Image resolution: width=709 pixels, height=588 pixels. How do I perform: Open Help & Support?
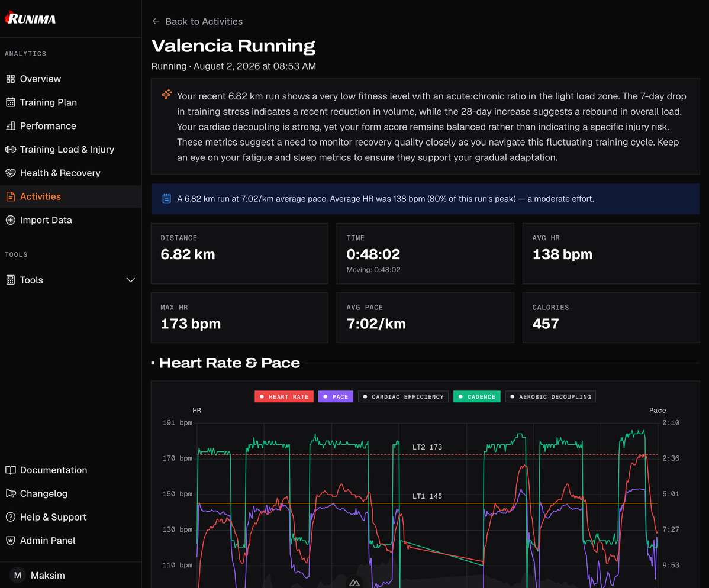(x=70, y=517)
